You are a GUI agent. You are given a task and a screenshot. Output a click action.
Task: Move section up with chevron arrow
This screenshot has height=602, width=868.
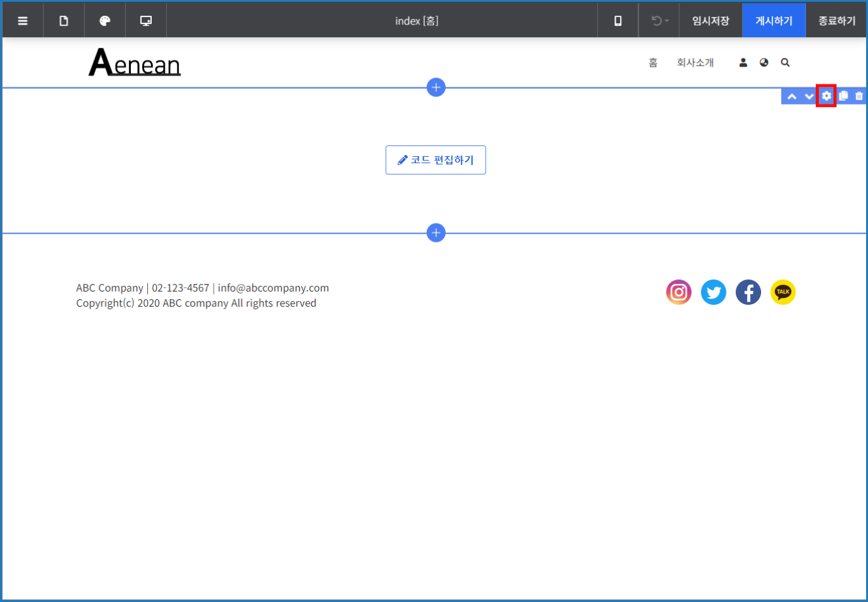coord(792,96)
